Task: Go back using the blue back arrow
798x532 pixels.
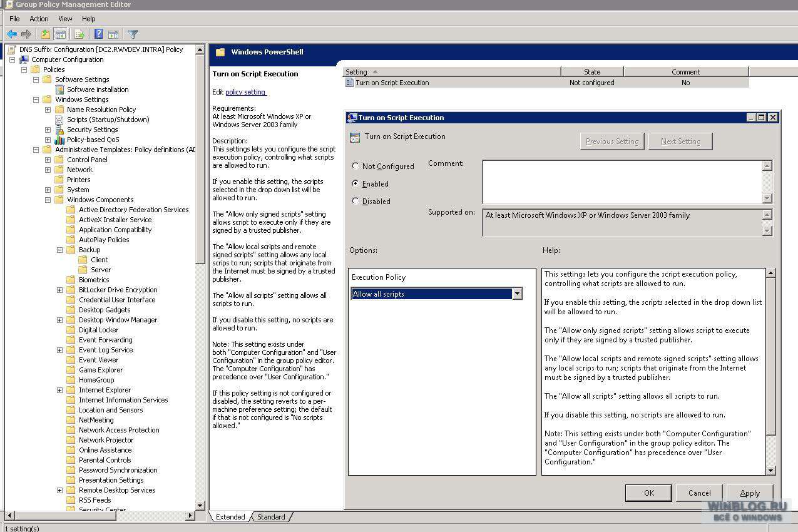Action: pyautogui.click(x=12, y=34)
